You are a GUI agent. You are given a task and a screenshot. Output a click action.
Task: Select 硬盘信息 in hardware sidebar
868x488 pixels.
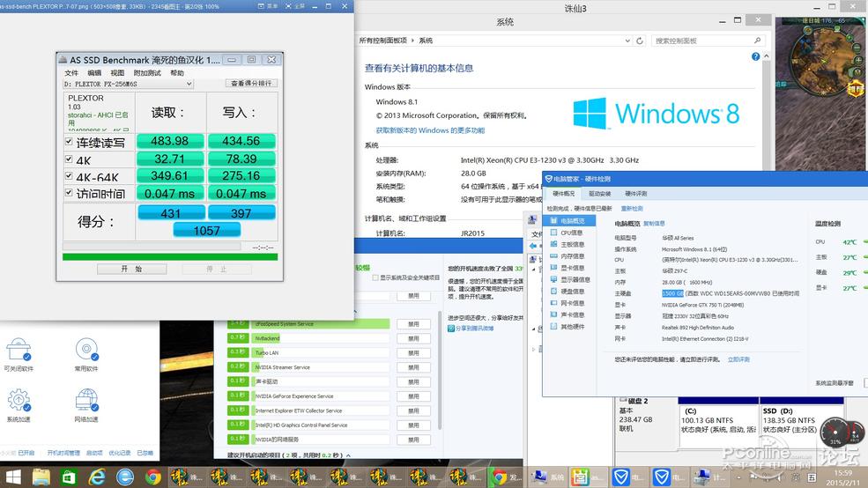click(x=568, y=291)
